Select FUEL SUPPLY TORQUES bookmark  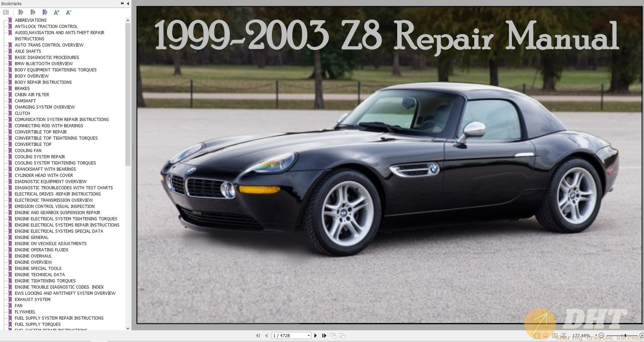click(x=38, y=324)
